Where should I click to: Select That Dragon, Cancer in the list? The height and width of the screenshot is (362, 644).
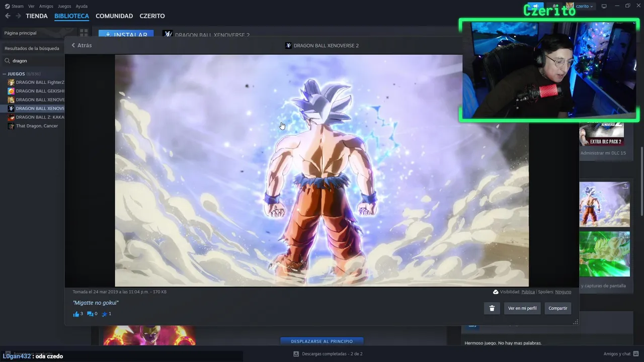point(36,126)
